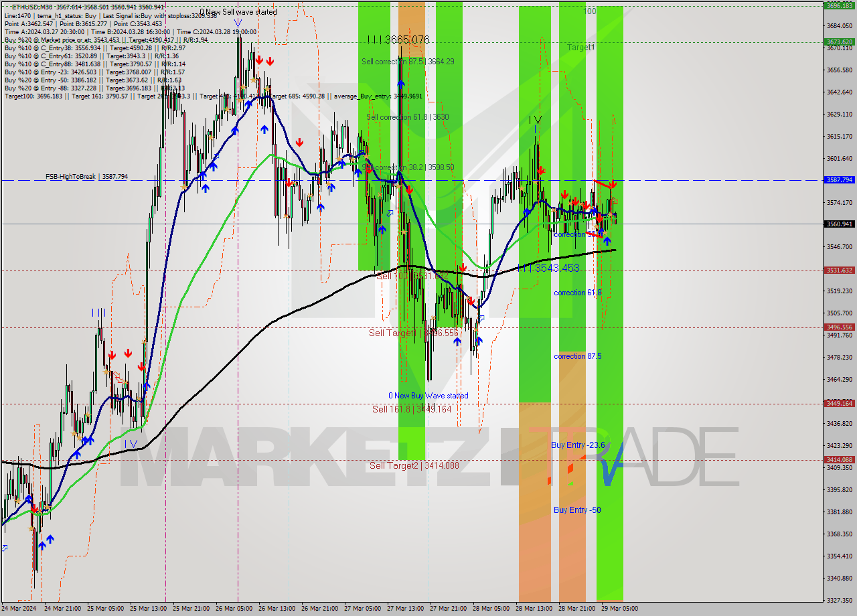This screenshot has height=616, width=857.
Task: Click the blue 'correction 61.8' label
Action: point(577,293)
